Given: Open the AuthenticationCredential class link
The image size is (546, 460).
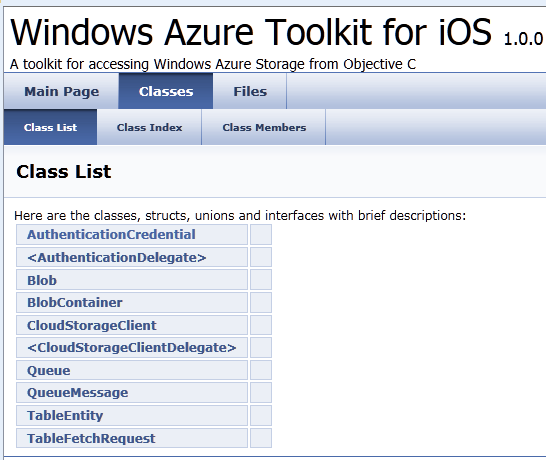Looking at the screenshot, I should click(x=111, y=234).
